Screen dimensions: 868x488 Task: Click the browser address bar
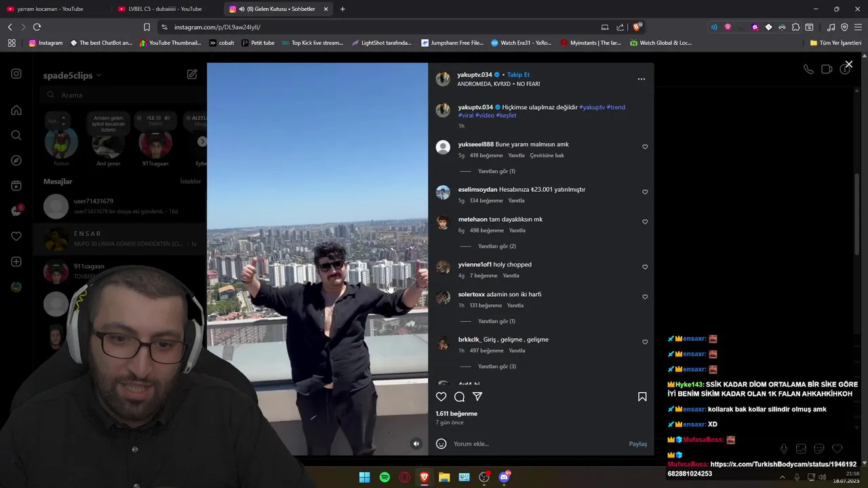(x=380, y=27)
